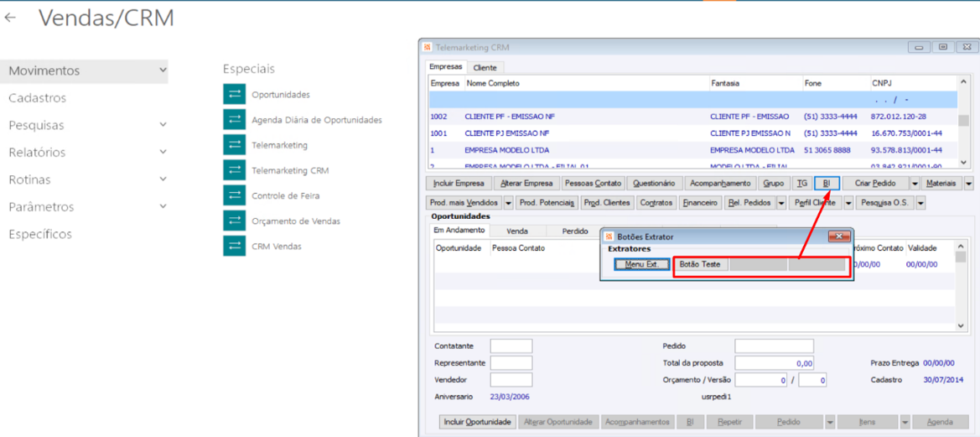Click the back arrow next to Vendas/CRM
This screenshot has width=980, height=437.
9,18
